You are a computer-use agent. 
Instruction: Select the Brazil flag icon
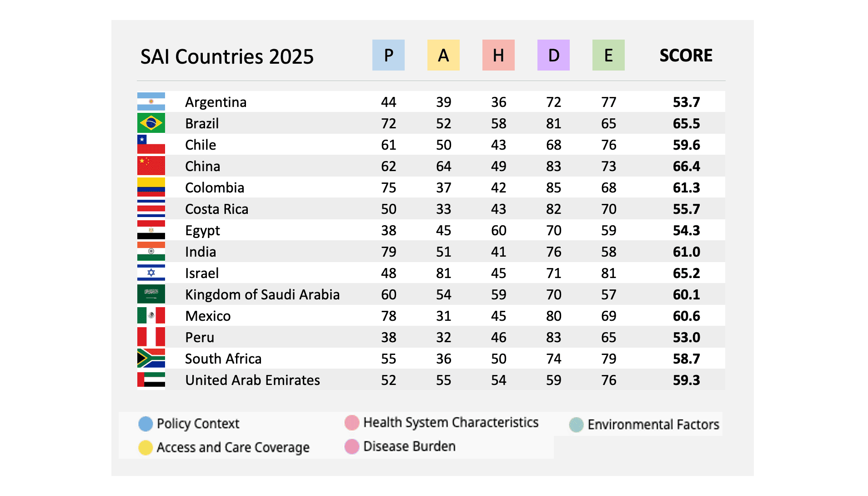coord(151,123)
